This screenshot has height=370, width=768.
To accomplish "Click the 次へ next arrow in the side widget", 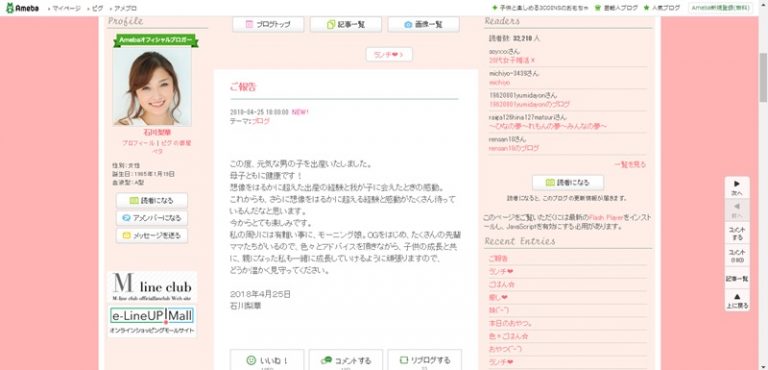I will (737, 188).
